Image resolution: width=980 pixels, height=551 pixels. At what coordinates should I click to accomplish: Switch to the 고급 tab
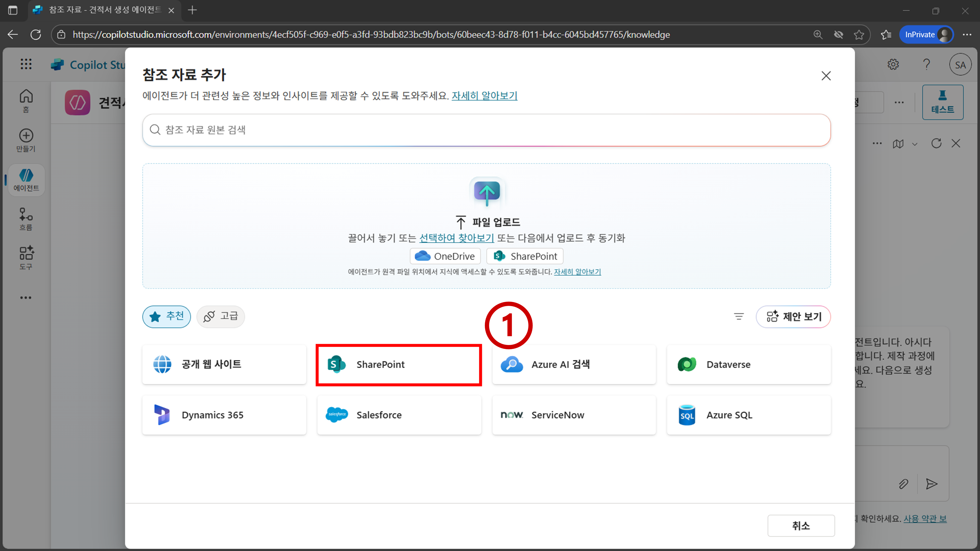tap(221, 316)
